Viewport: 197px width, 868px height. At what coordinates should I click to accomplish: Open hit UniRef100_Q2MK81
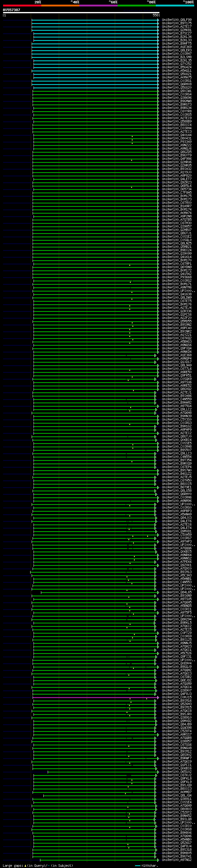[177, 30]
